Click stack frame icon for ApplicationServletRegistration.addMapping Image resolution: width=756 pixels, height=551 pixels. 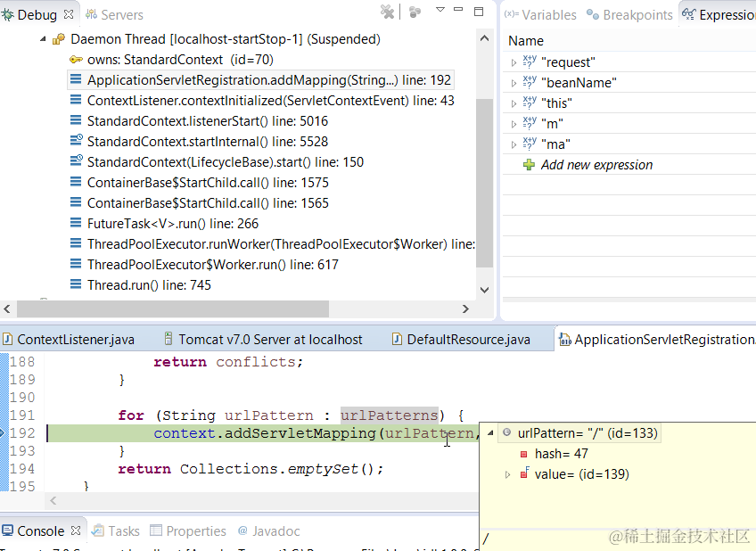[x=76, y=79]
